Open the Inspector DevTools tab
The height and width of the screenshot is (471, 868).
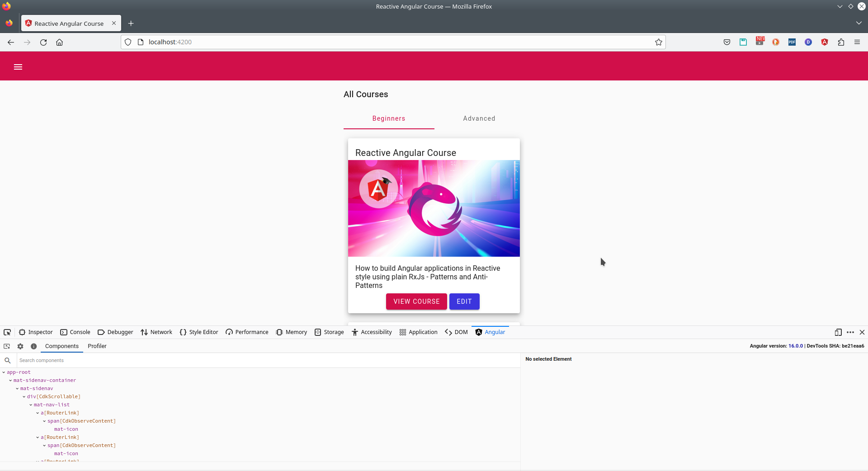[36, 332]
